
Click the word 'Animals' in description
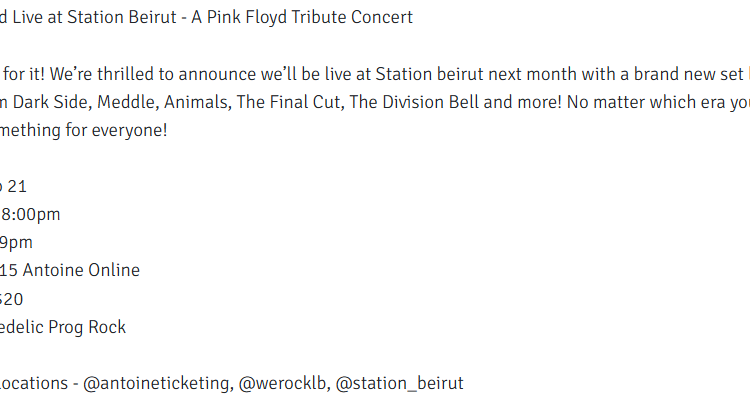coord(196,102)
